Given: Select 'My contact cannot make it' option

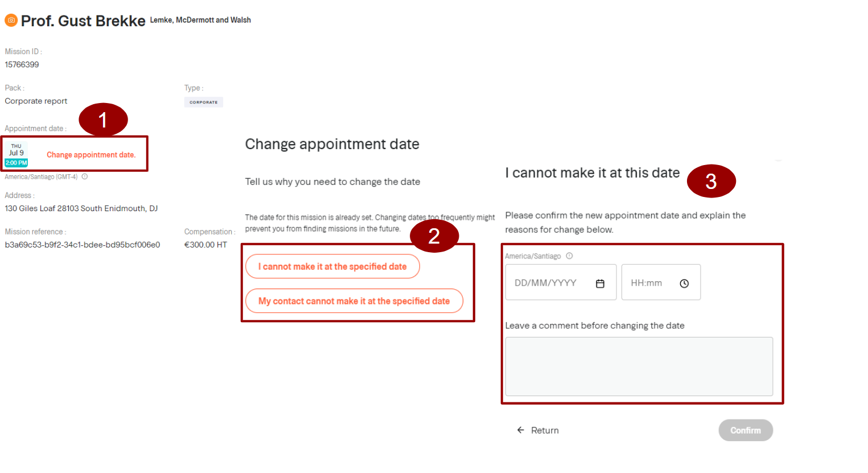Looking at the screenshot, I should (x=354, y=301).
